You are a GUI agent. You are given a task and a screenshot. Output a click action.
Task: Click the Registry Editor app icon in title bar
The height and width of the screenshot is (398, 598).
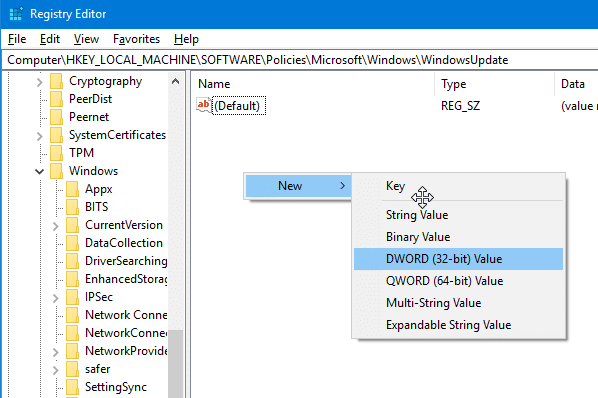pos(16,14)
